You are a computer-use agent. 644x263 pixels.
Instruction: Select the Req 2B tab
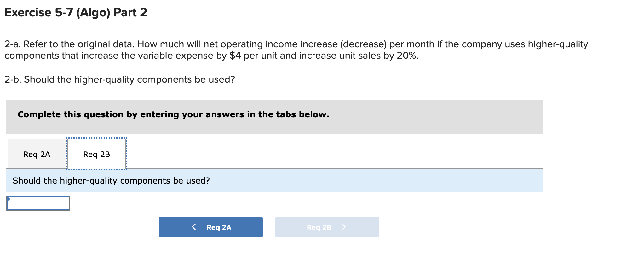pyautogui.click(x=96, y=154)
